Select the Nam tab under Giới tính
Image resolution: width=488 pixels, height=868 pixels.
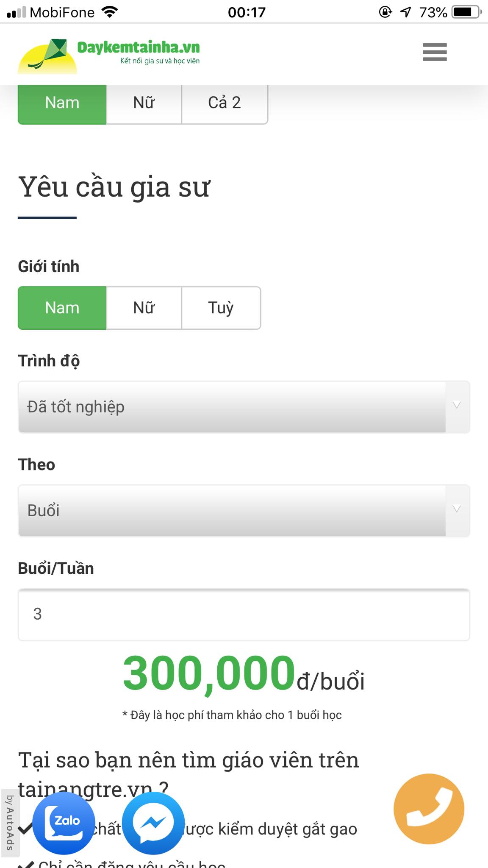pos(62,308)
